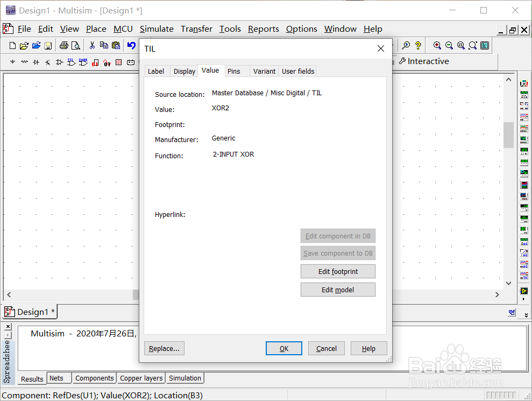Open an existing file

(x=24, y=46)
